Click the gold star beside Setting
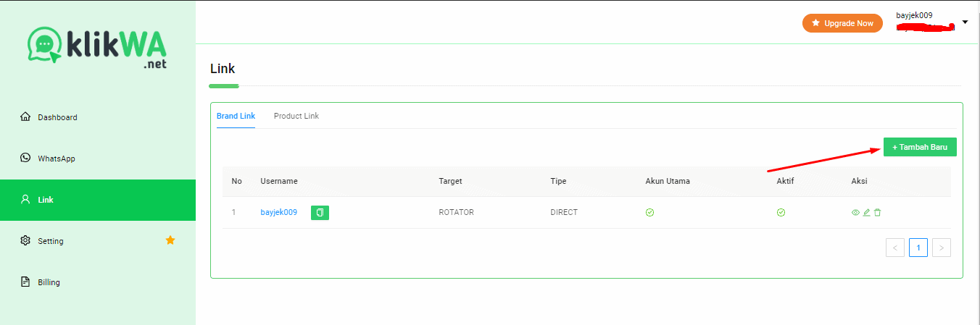This screenshot has width=980, height=325. (170, 240)
